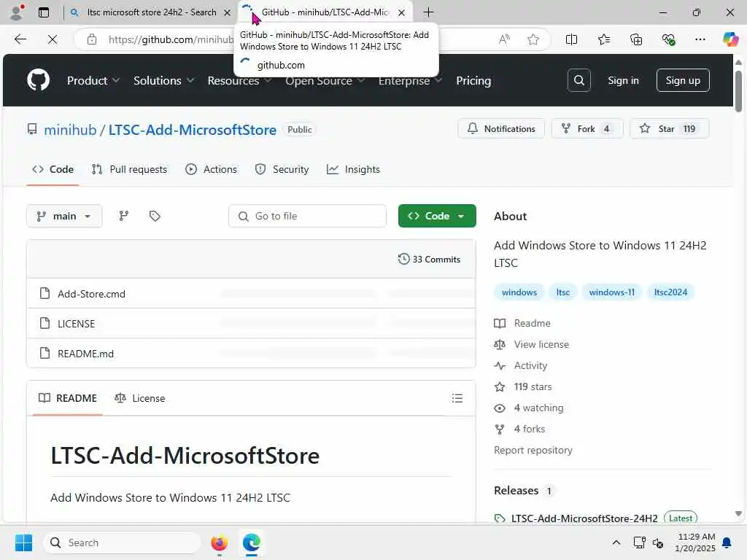
Task: Expand the Product menu
Action: [x=93, y=80]
